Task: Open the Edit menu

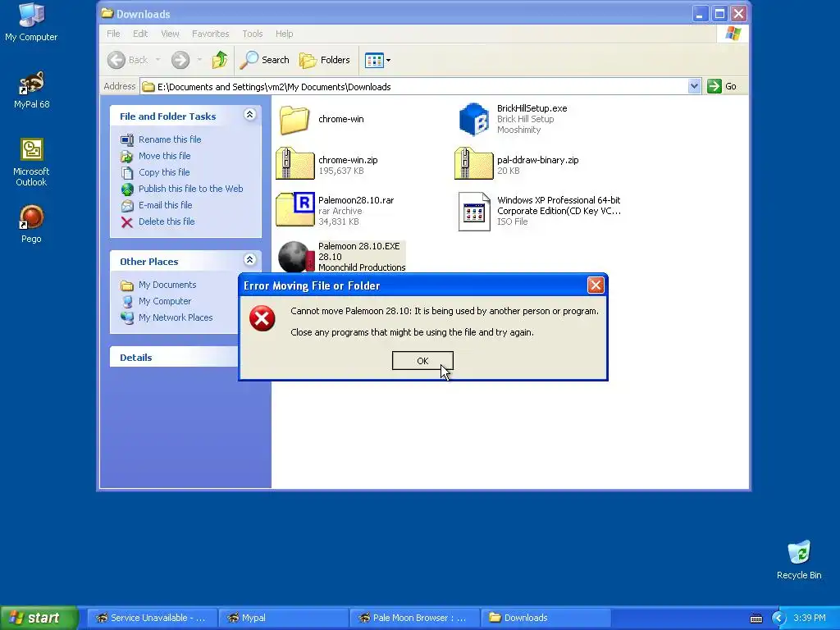Action: coord(140,34)
